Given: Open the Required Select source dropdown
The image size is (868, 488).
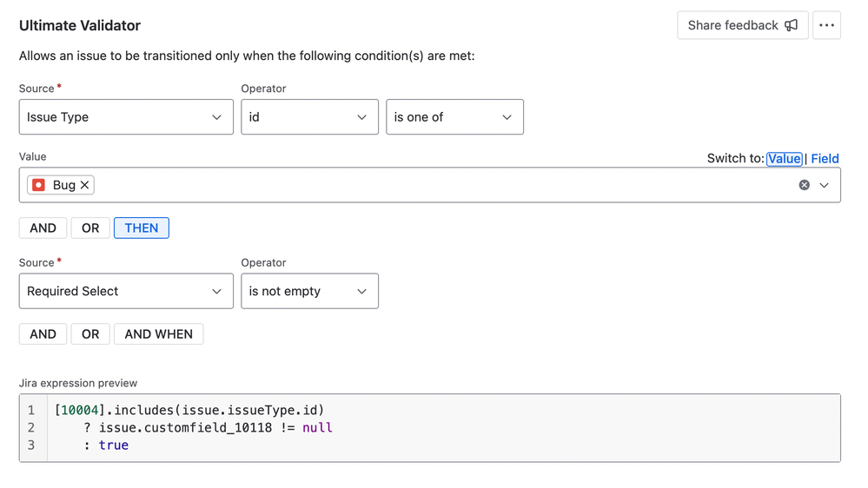Looking at the screenshot, I should pos(126,291).
